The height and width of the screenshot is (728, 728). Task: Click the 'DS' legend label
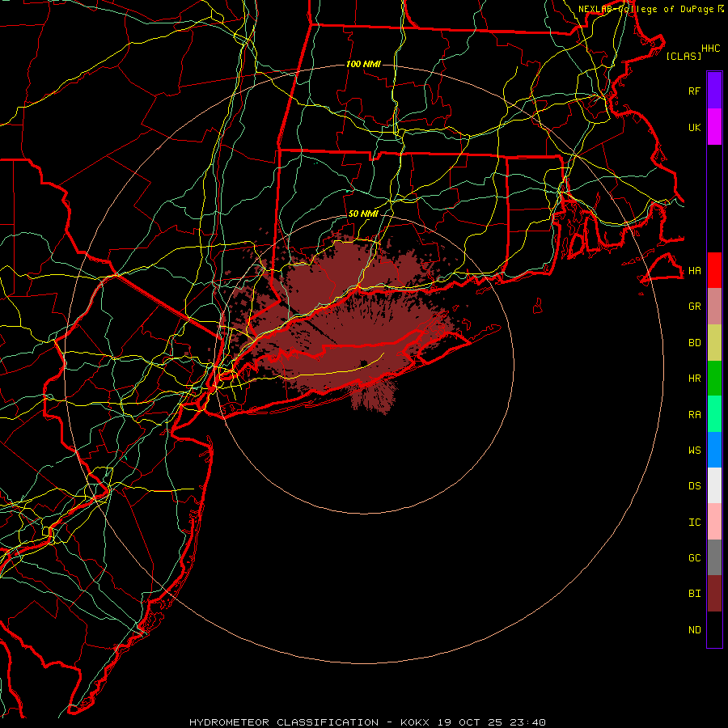point(694,486)
